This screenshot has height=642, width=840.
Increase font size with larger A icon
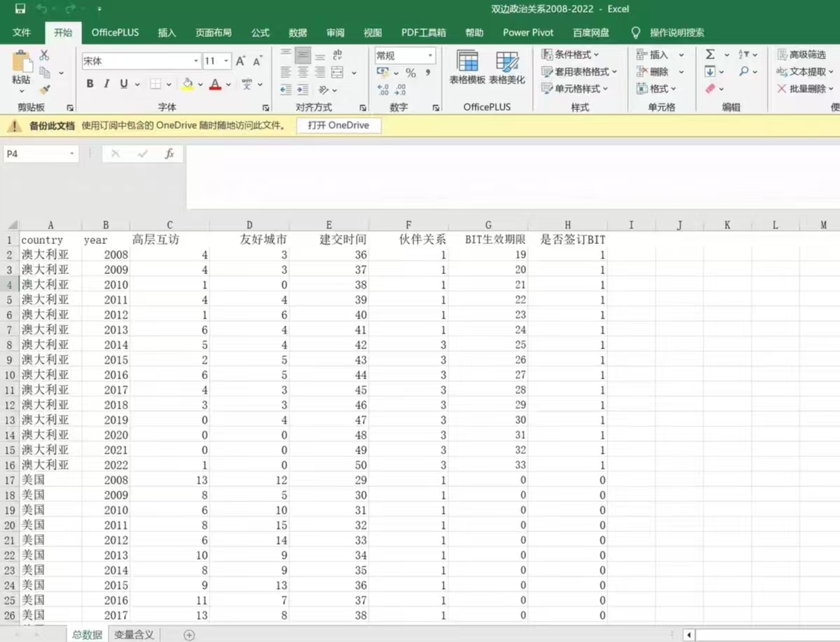coord(240,61)
